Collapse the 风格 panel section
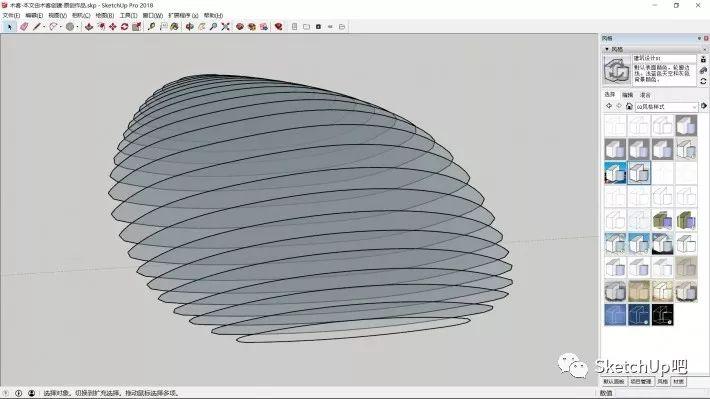 click(x=607, y=49)
